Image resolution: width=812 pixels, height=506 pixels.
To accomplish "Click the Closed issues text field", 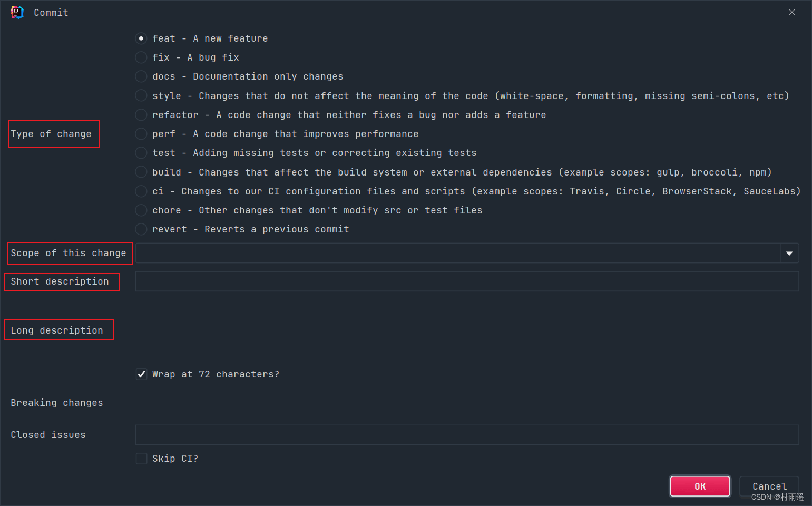I will 467,435.
